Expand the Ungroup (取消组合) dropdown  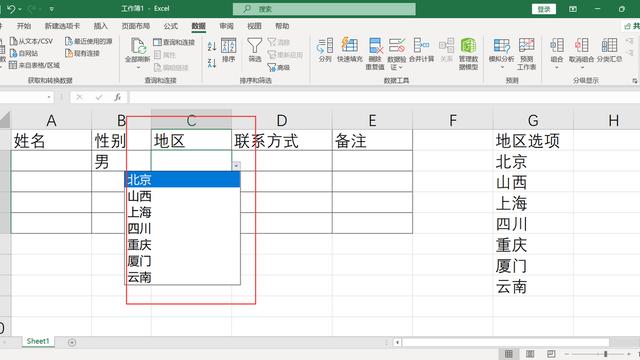(x=582, y=67)
